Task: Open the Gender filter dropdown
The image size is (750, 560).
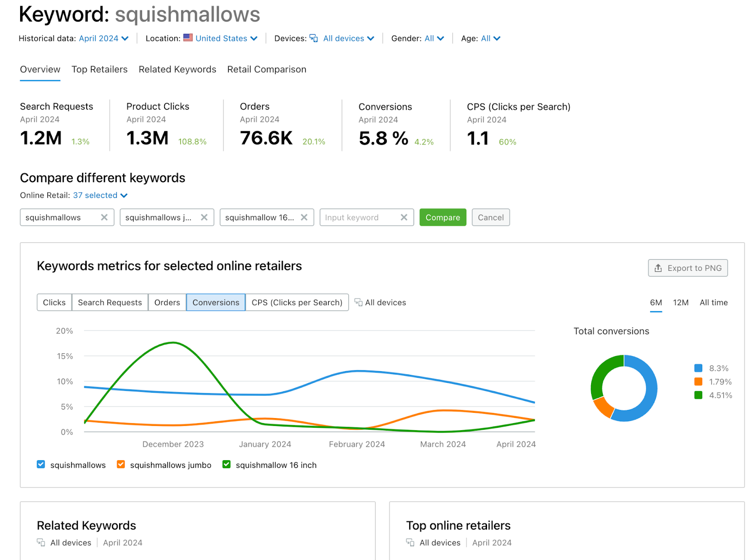Action: coord(434,38)
